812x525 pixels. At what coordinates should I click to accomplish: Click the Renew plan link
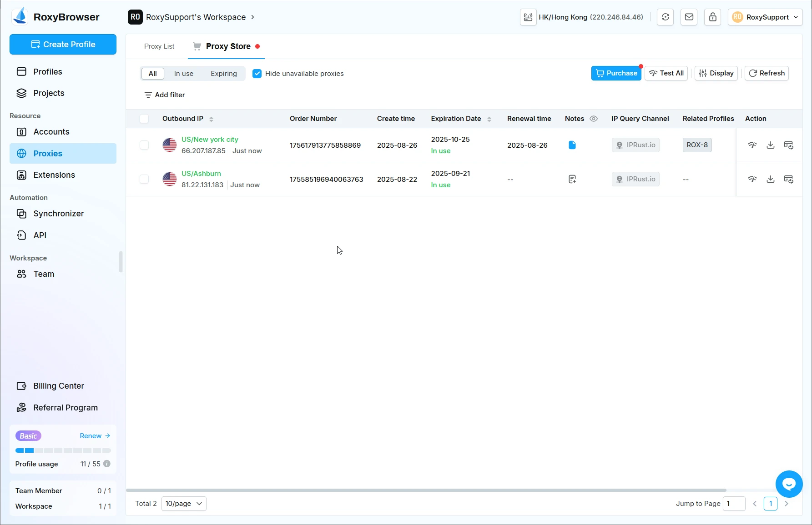click(x=95, y=436)
